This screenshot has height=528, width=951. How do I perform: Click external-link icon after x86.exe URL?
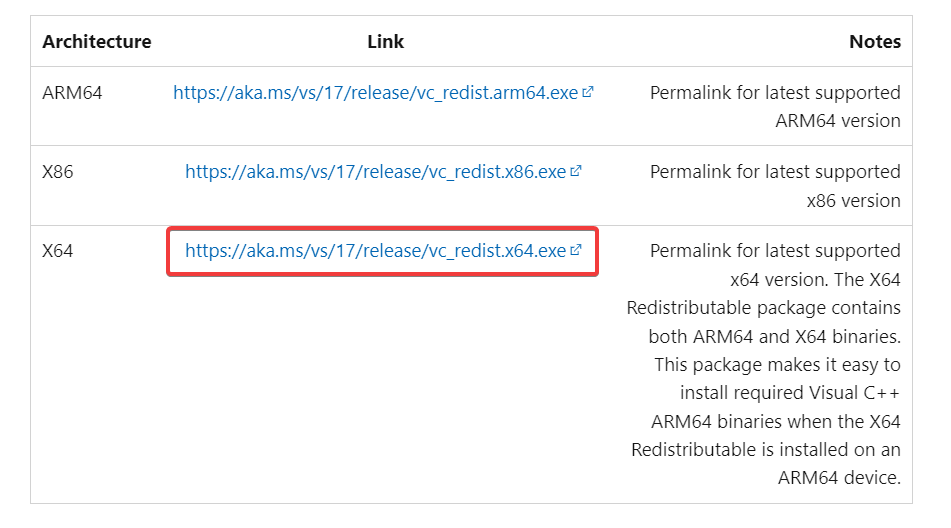[x=576, y=171]
